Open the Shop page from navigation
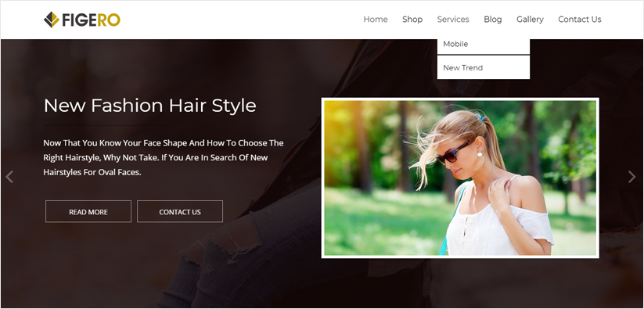Screen dimensions: 644x309 [x=412, y=20]
